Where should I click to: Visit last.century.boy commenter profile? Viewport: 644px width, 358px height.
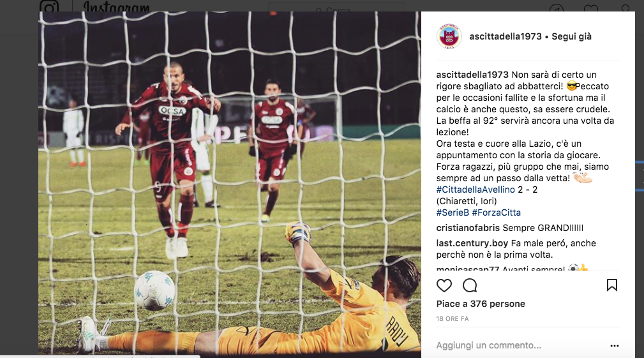472,243
